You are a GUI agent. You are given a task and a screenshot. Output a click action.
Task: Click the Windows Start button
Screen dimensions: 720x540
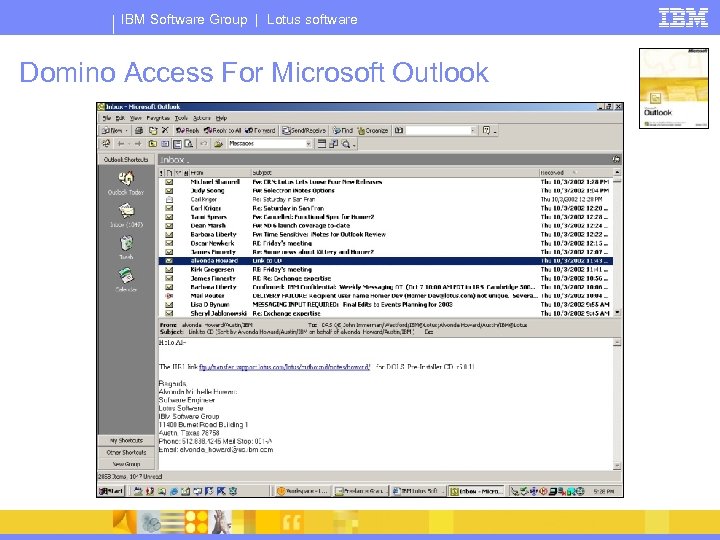(x=111, y=491)
